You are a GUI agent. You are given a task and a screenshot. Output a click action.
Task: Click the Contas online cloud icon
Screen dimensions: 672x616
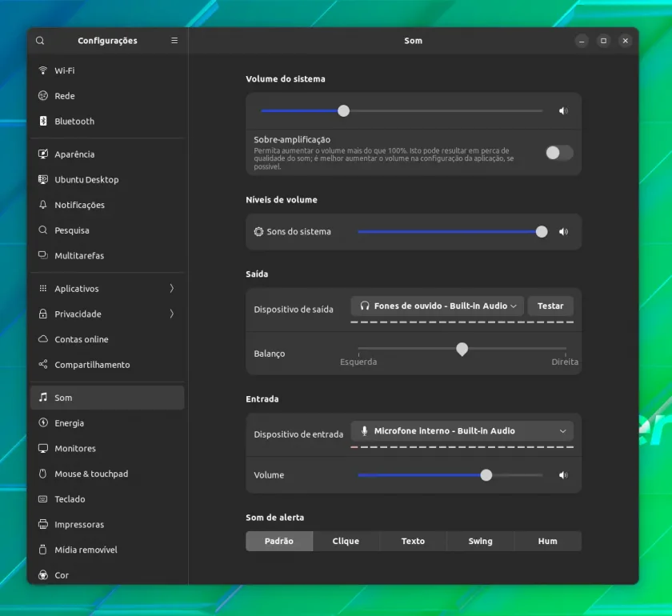[x=43, y=338]
